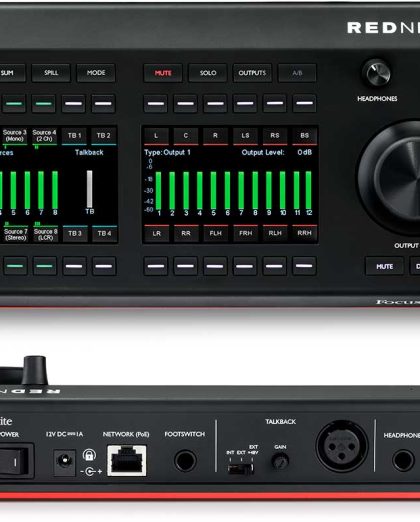Push the green soft key below Source 8

45,266
